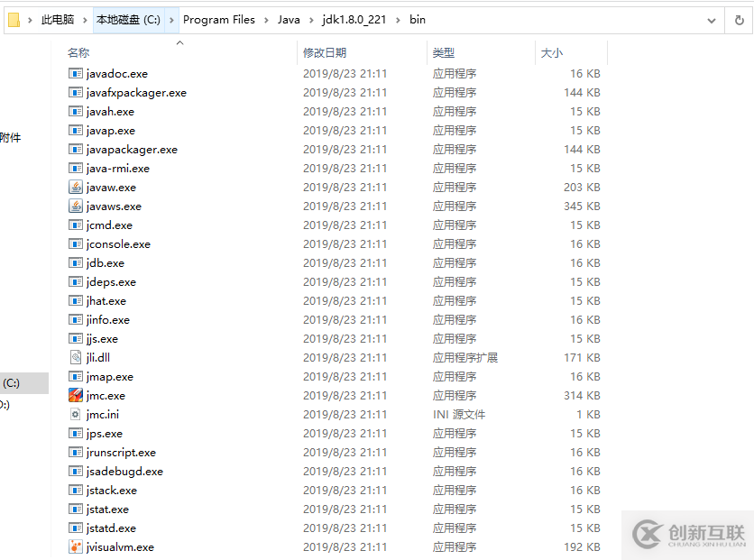Select the jdb.exe icon
Image resolution: width=754 pixels, height=560 pixels.
coord(76,263)
